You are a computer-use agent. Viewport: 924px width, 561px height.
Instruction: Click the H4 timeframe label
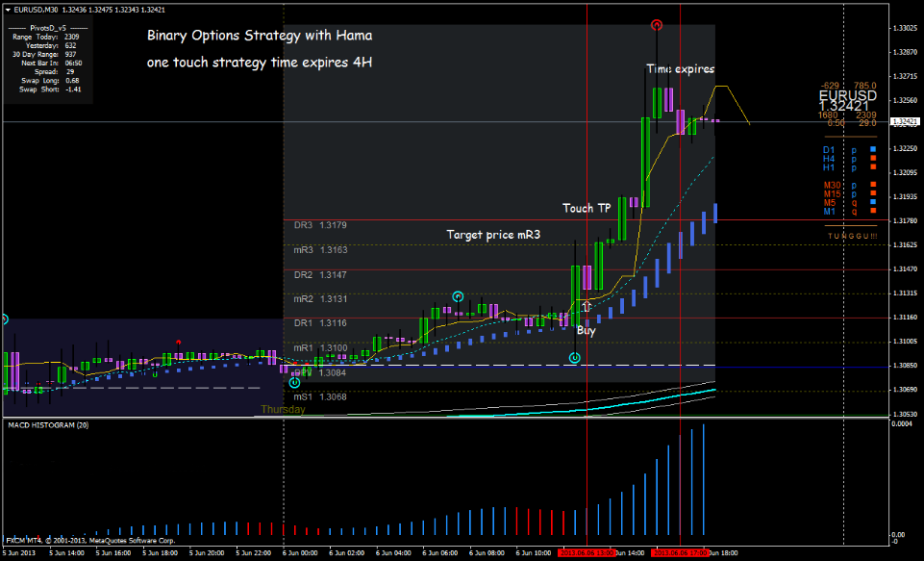click(x=829, y=160)
